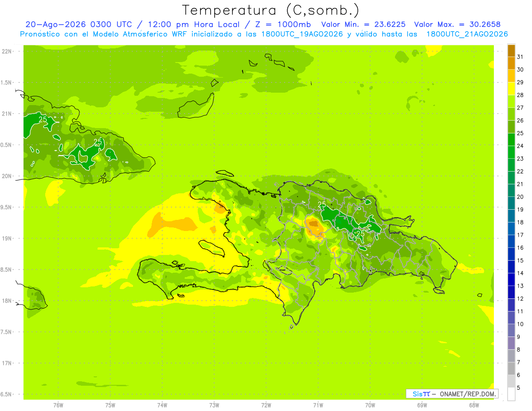
Task: Click legend value '22' on color bar
Action: 520,172
